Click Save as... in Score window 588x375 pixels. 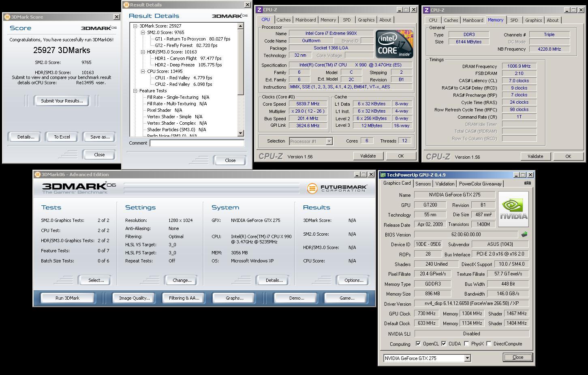click(100, 137)
